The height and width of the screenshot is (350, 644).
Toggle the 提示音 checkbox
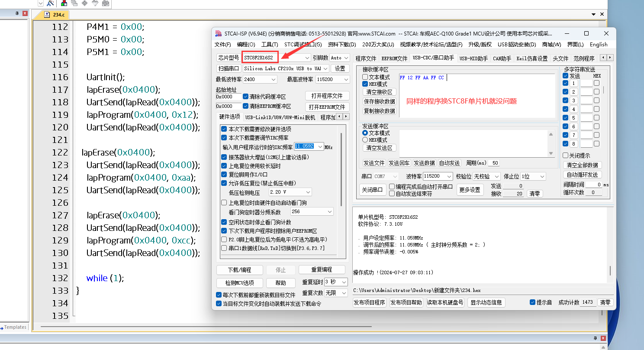click(x=533, y=302)
